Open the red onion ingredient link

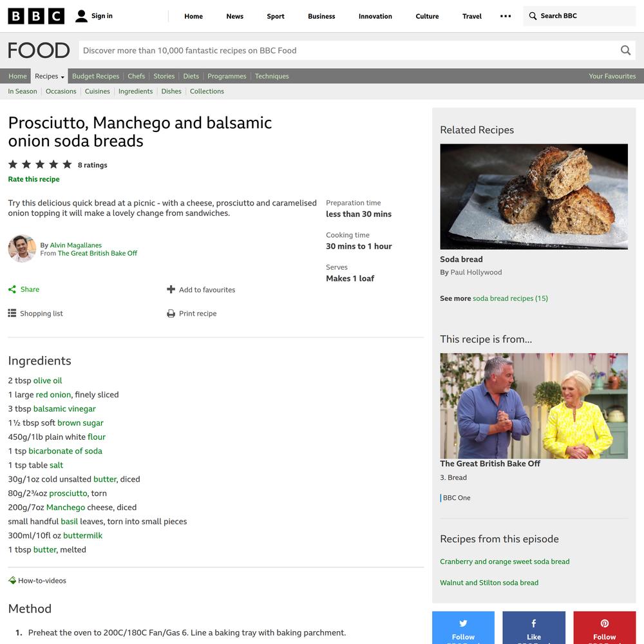point(53,395)
